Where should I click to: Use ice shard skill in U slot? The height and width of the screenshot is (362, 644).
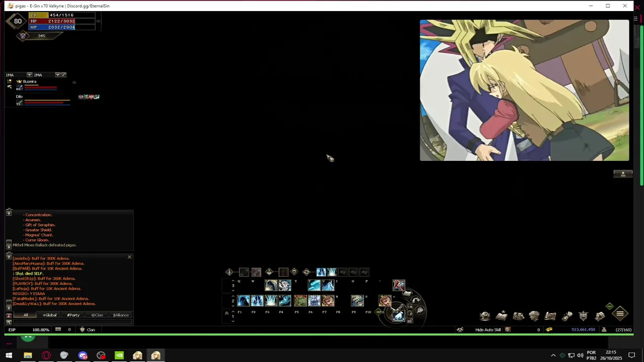click(x=328, y=286)
